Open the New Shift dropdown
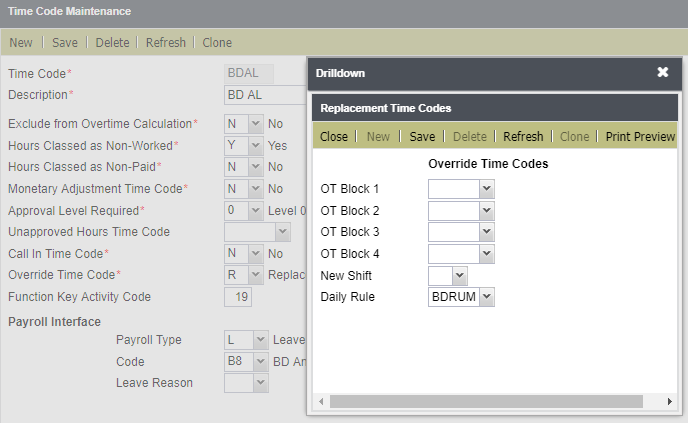The width and height of the screenshot is (688, 423). click(x=448, y=276)
